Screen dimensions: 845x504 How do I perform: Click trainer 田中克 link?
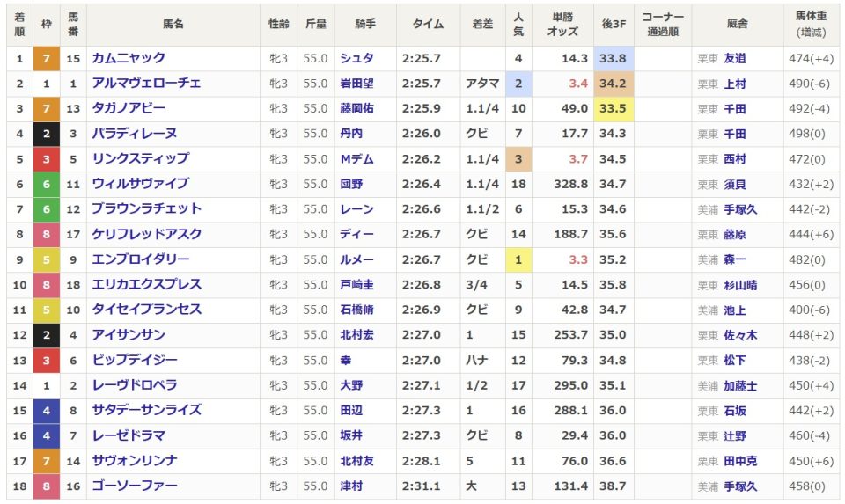[740, 461]
